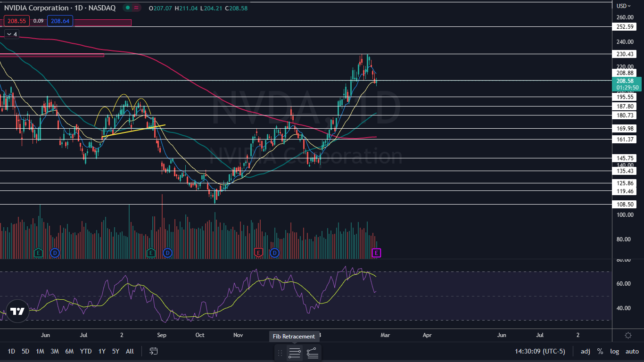
Task: Open chart settings gear icon
Action: point(628,335)
